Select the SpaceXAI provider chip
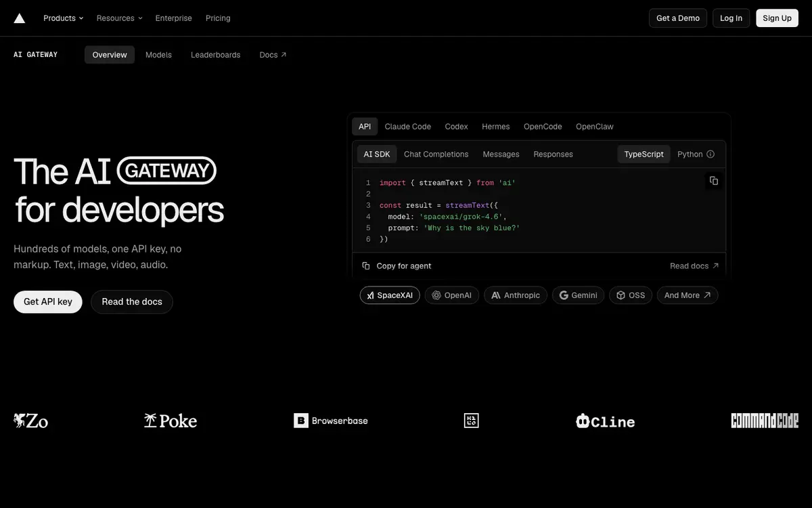 (390, 295)
